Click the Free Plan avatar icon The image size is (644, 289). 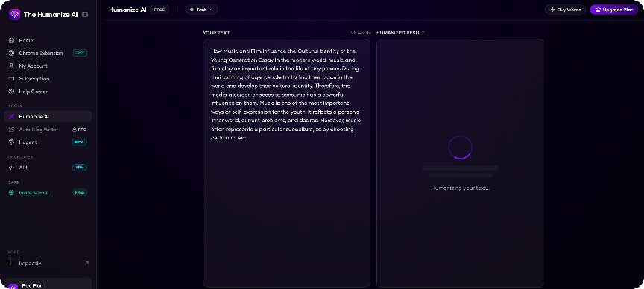point(13,287)
